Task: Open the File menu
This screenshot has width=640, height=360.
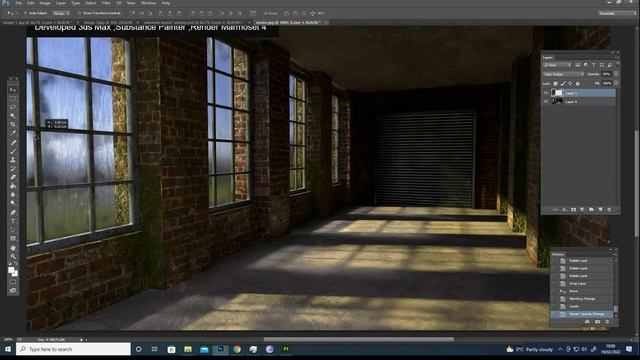Action: (x=18, y=3)
